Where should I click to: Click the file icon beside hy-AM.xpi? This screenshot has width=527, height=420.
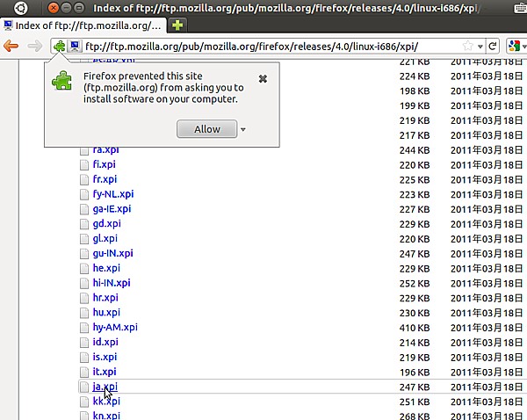pos(84,328)
